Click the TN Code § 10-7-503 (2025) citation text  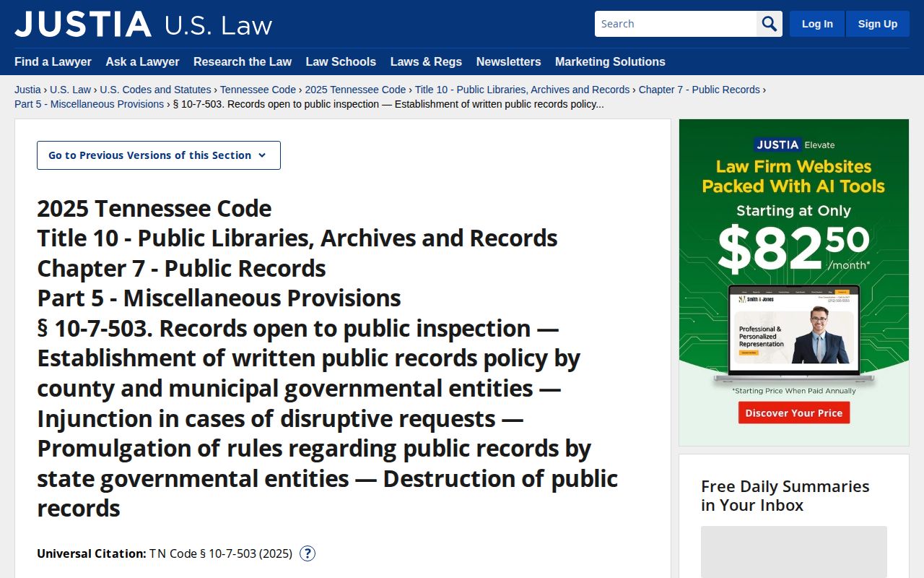(x=221, y=553)
